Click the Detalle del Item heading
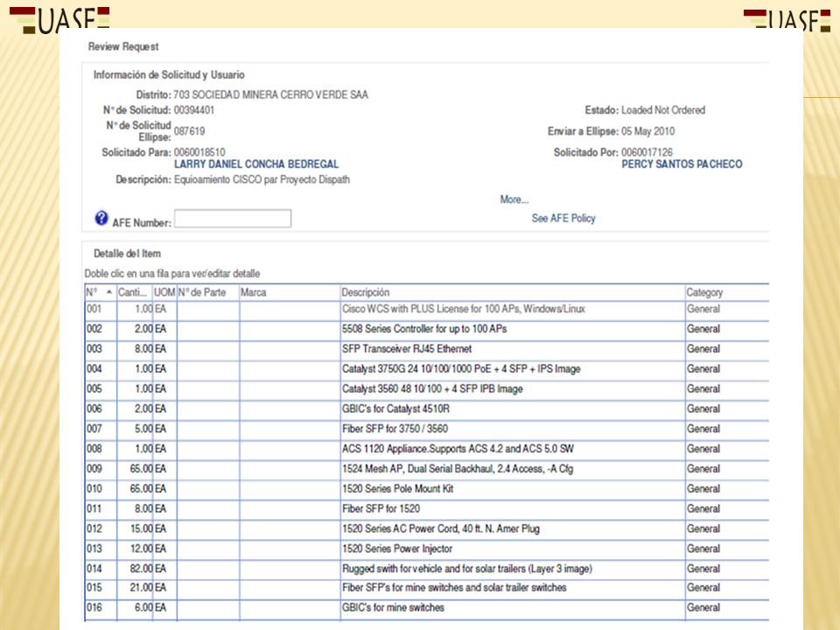 tap(127, 254)
